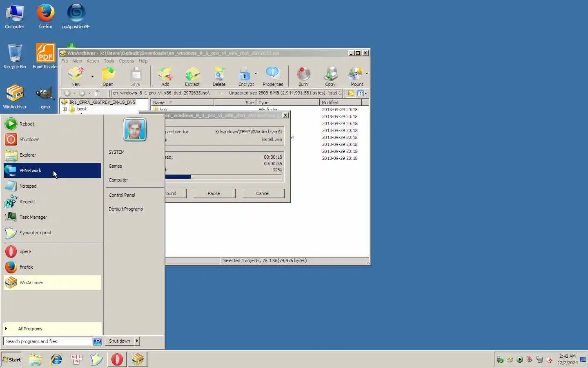The image size is (588, 368).
Task: Click the search magnifier icon in Start menu
Action: point(97,341)
